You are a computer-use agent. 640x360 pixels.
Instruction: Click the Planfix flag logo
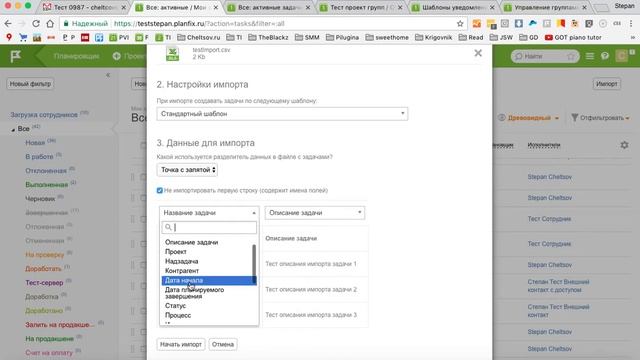(16, 56)
